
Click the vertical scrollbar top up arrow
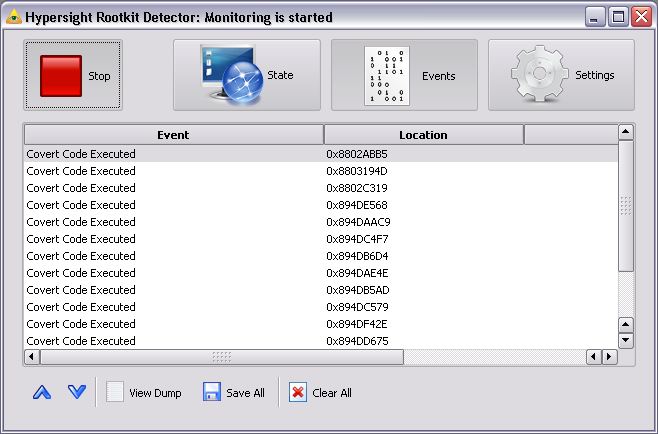626,132
